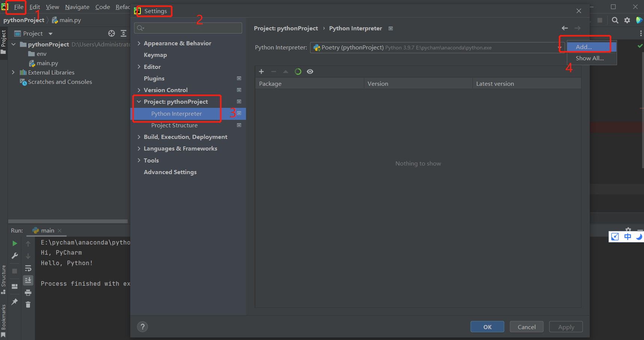This screenshot has width=644, height=340.
Task: Toggle Scroll to End in Run console
Action: tap(28, 280)
